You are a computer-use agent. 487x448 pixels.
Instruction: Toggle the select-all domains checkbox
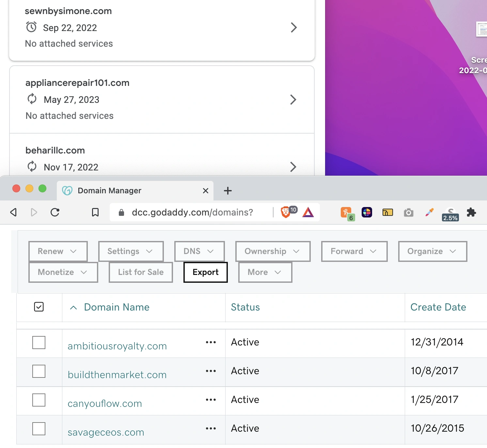tap(39, 307)
